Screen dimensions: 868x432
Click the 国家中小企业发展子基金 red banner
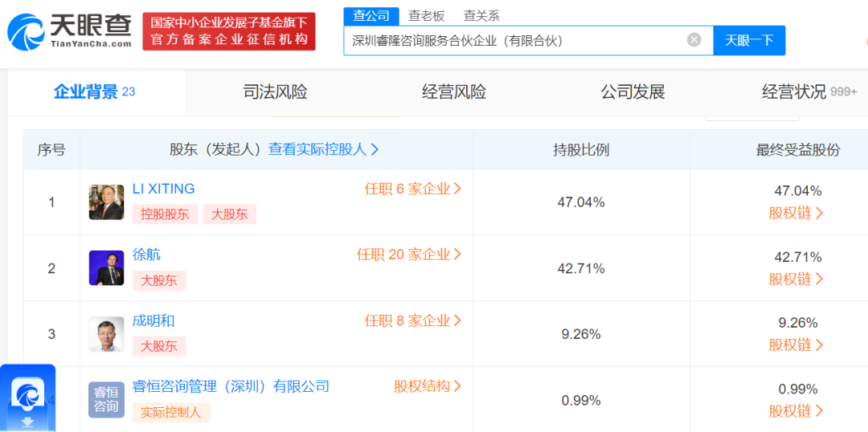(x=228, y=31)
